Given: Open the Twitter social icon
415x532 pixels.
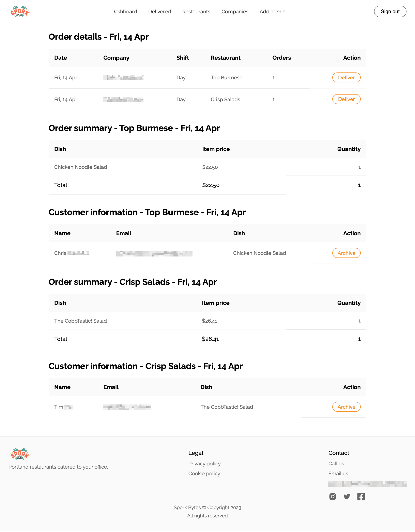Looking at the screenshot, I should 347,496.
